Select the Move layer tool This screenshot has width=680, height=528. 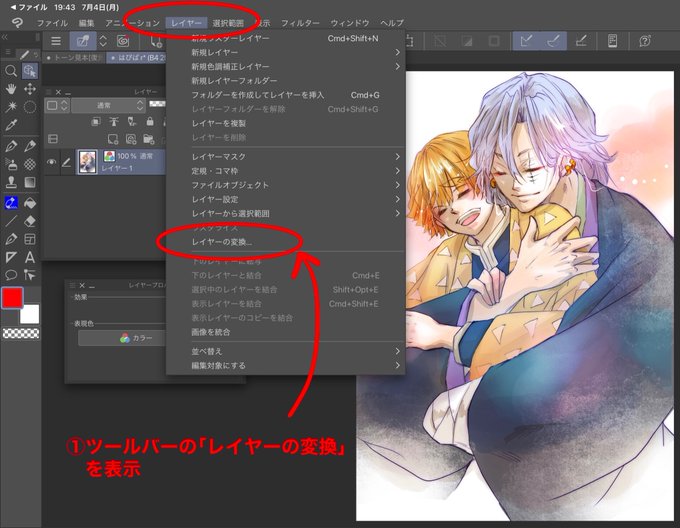tap(30, 89)
